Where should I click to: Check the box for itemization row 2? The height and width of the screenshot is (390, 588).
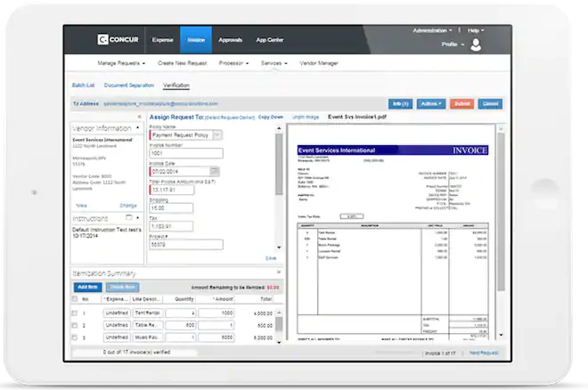74,325
